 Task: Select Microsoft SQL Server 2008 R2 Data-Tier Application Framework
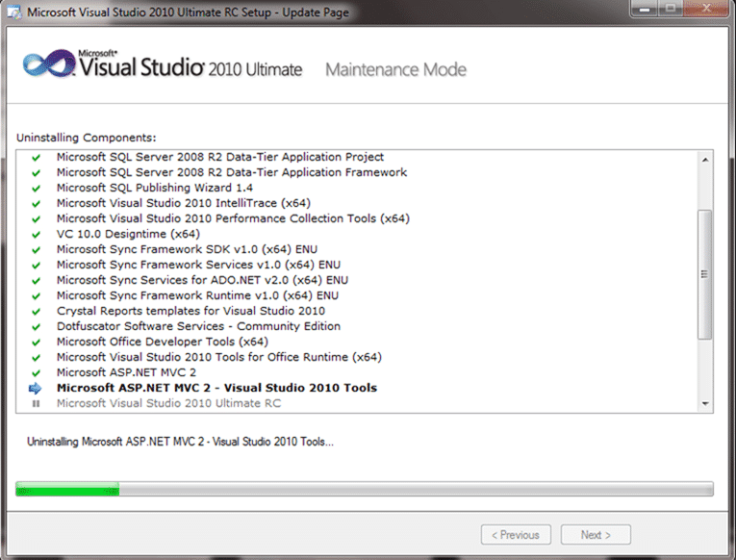click(232, 172)
